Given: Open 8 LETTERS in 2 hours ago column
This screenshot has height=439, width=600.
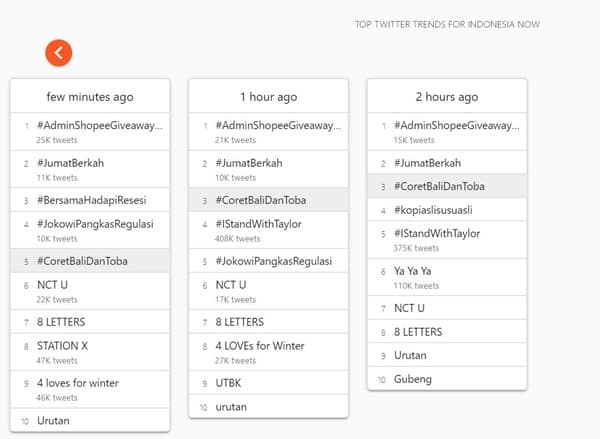Looking at the screenshot, I should pos(419,331).
